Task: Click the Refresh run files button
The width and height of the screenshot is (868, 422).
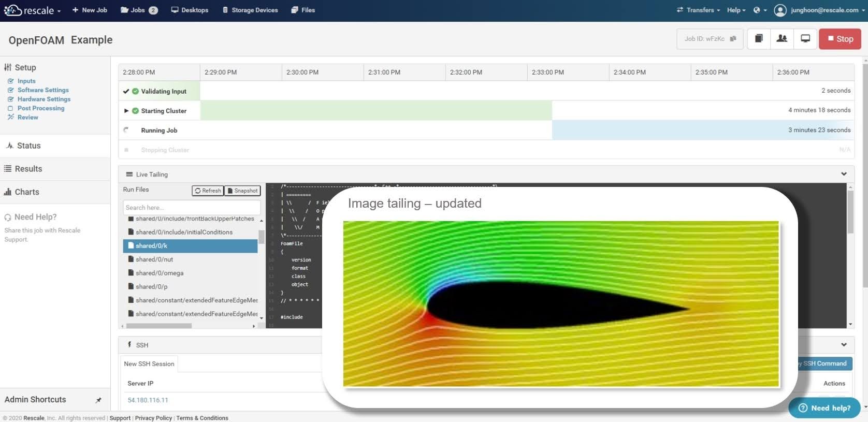Action: (208, 191)
